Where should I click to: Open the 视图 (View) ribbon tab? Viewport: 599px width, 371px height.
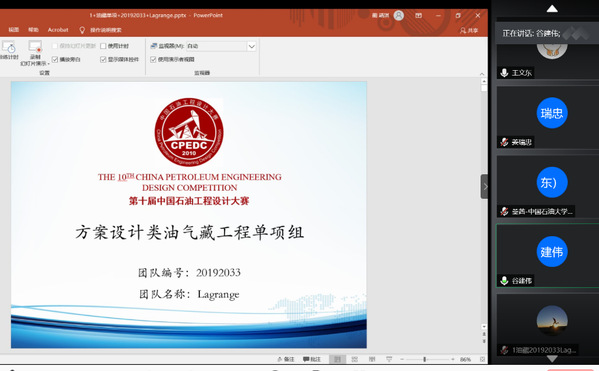pos(14,30)
